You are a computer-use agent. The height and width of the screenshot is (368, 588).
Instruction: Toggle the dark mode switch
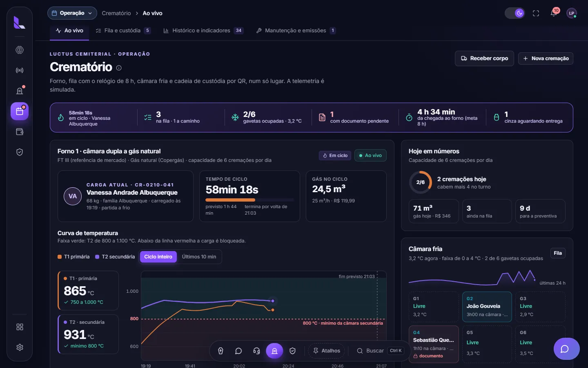pyautogui.click(x=515, y=13)
